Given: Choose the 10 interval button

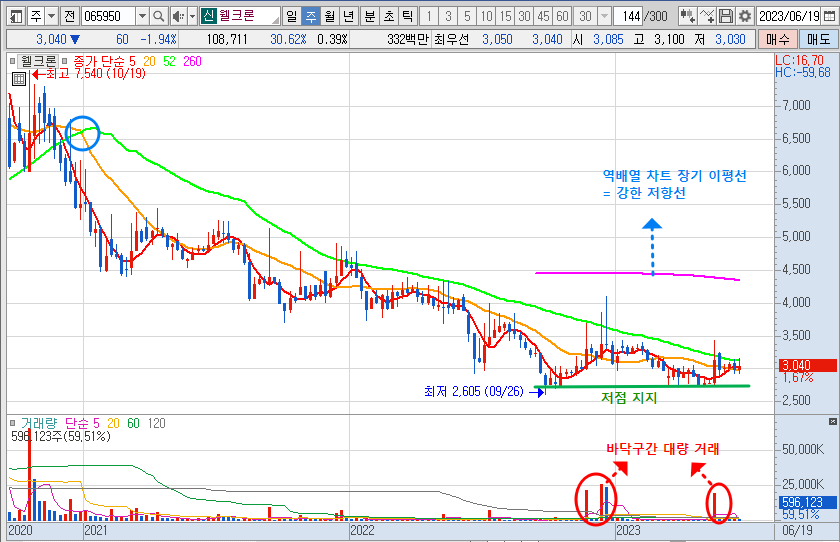Looking at the screenshot, I should click(x=486, y=16).
